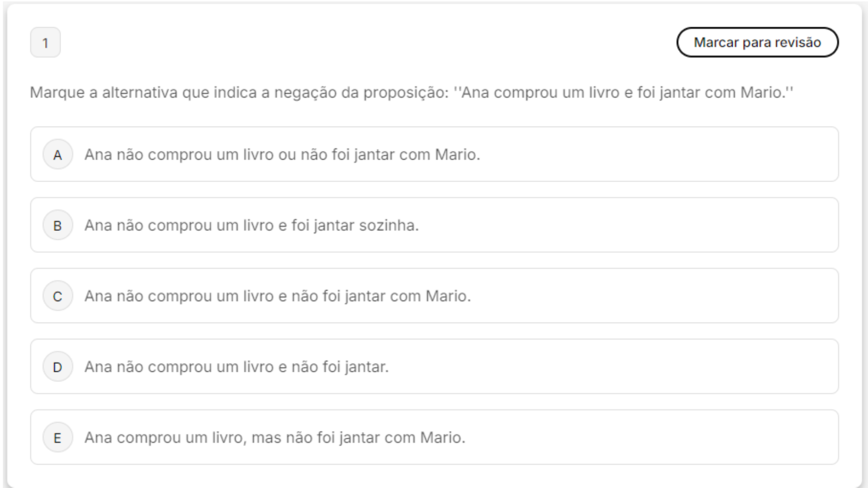Click text "foi jantar sozinha" answer
This screenshot has width=868, height=488.
tap(355, 225)
